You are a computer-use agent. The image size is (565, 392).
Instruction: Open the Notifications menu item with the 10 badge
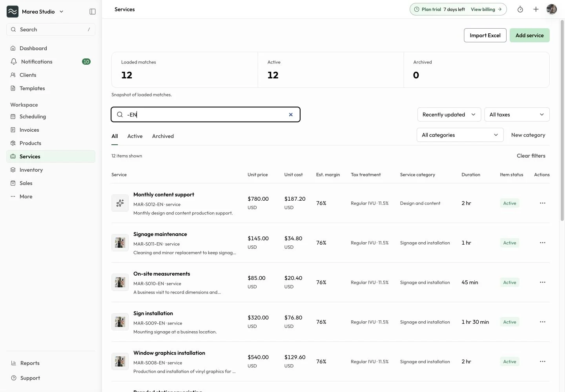pyautogui.click(x=51, y=62)
